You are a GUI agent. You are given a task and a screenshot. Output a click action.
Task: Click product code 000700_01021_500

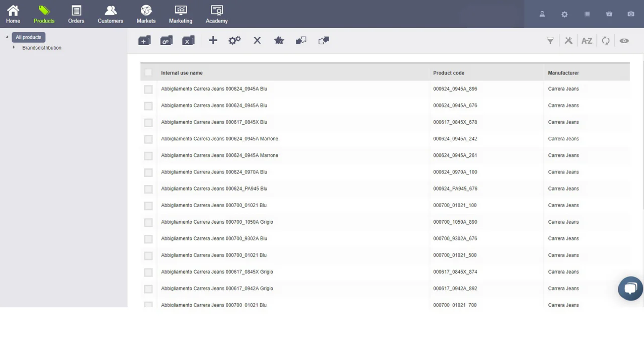[455, 255]
